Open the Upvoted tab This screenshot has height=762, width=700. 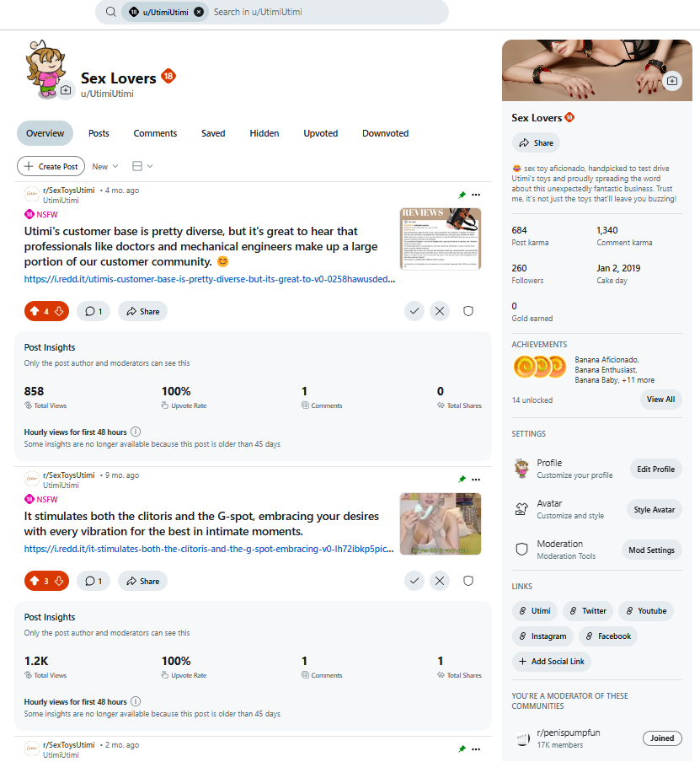click(321, 133)
